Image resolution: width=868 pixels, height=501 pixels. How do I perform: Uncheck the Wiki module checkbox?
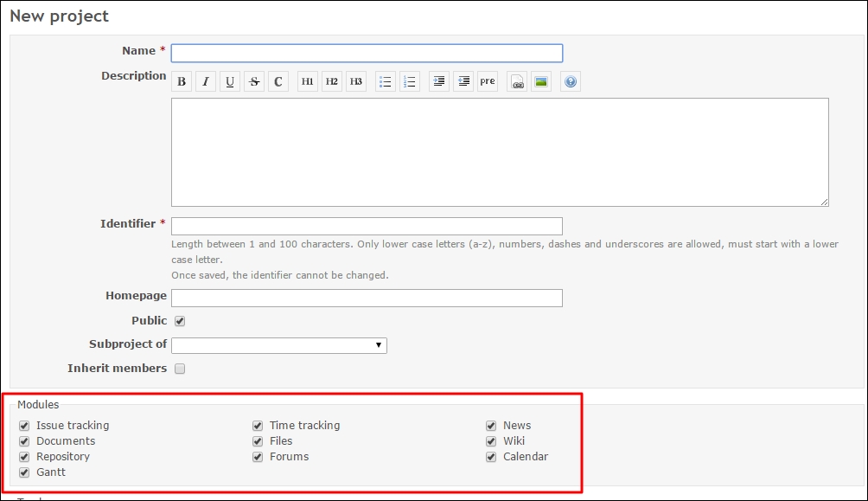pyautogui.click(x=491, y=441)
